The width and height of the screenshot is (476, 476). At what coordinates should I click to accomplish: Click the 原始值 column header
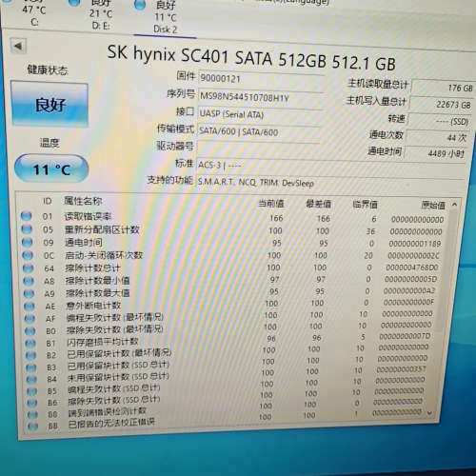433,205
